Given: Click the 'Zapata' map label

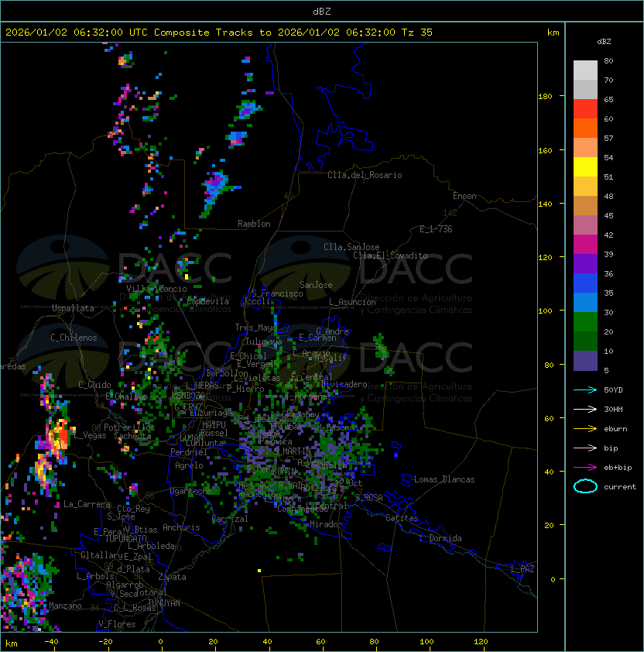Looking at the screenshot, I should tap(172, 577).
